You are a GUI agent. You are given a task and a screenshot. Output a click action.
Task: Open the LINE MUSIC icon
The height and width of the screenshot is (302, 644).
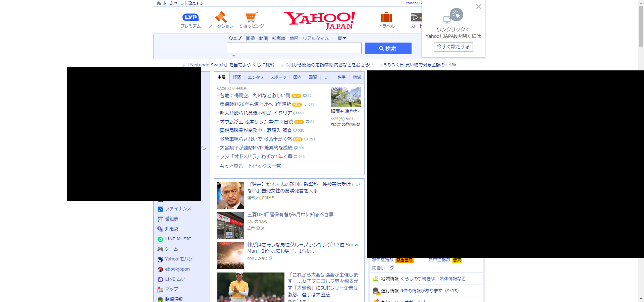point(160,239)
